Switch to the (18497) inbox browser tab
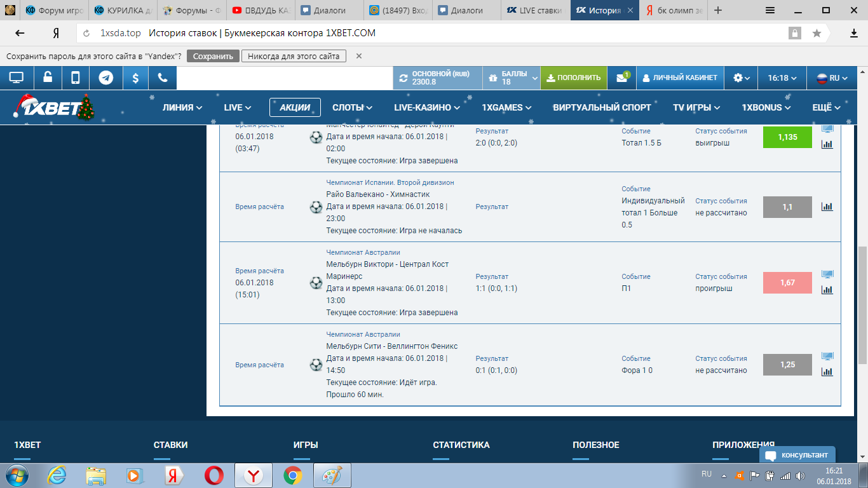 click(398, 10)
